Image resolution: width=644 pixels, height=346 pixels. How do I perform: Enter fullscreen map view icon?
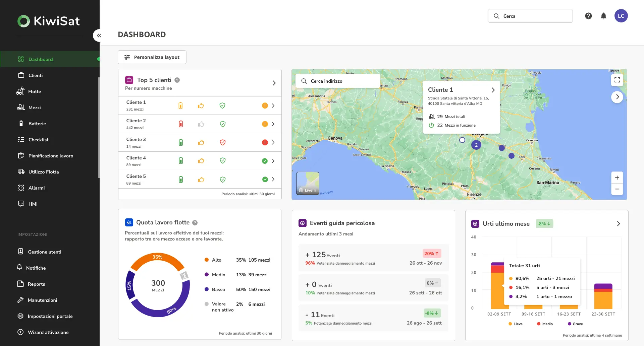pos(617,80)
